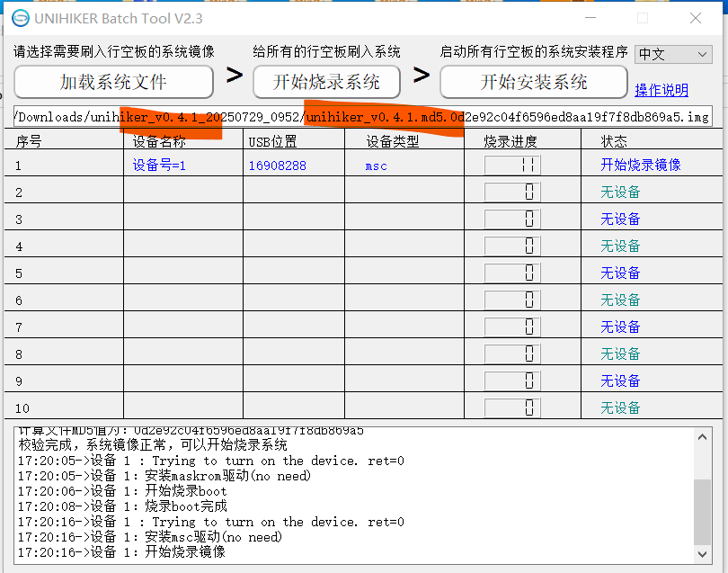Click the 开始烧录系统 button

click(326, 82)
